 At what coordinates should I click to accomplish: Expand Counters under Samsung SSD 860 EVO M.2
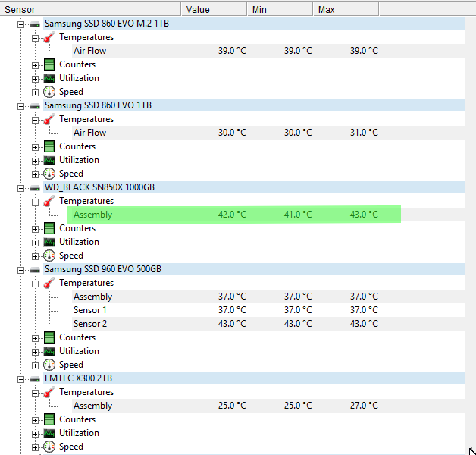pyautogui.click(x=35, y=65)
